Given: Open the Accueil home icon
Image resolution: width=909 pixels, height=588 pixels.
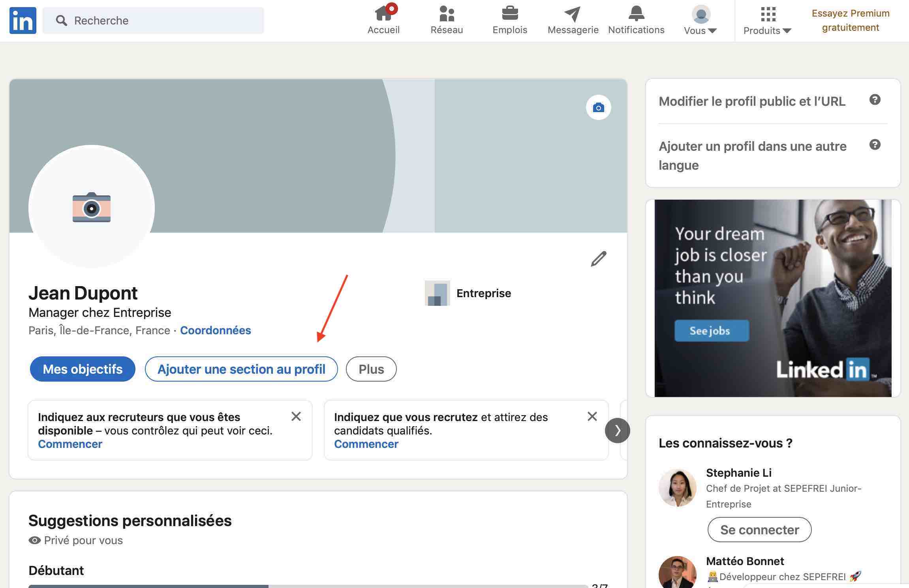Looking at the screenshot, I should (x=383, y=14).
